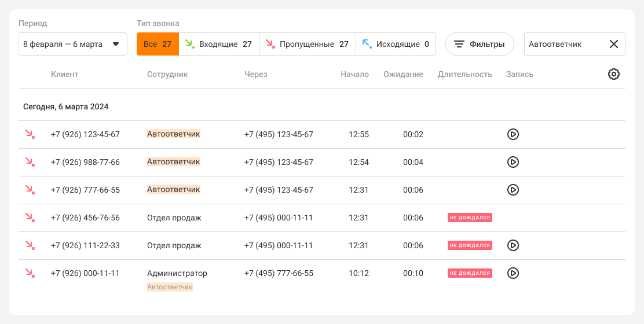Play recording of call from +7 (926) 777-66-55

coord(513,190)
